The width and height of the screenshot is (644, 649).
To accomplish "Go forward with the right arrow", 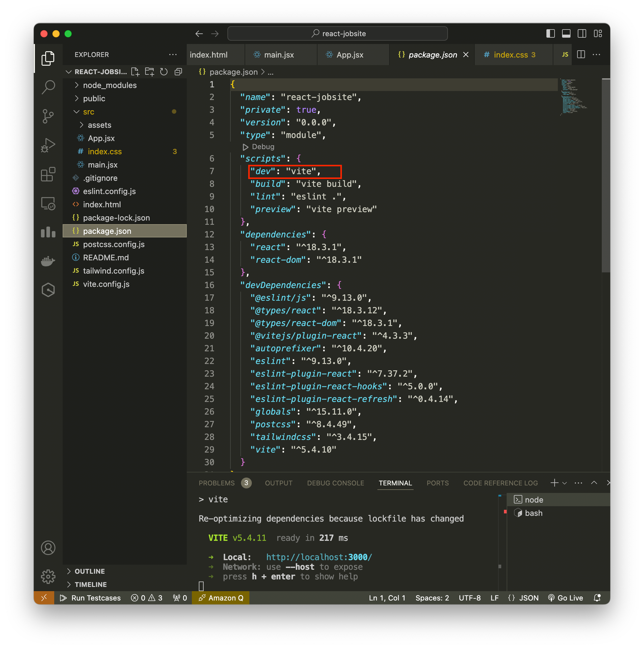I will [x=215, y=33].
